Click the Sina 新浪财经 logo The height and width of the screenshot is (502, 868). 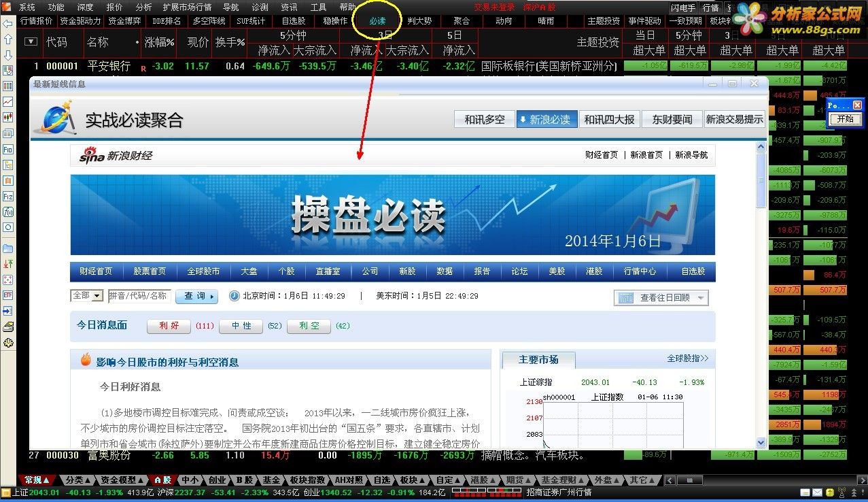click(x=116, y=156)
